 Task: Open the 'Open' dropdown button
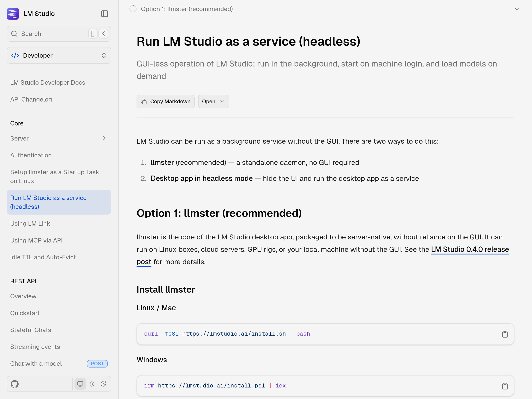pos(213,102)
